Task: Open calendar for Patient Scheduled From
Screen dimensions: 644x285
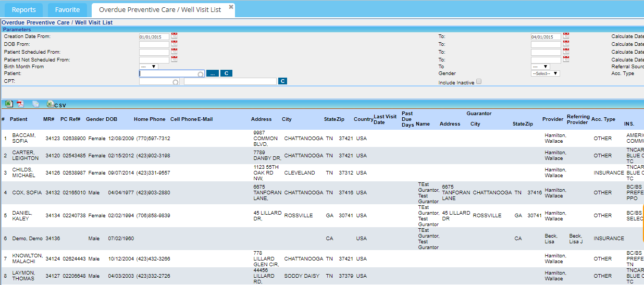Action: pos(174,52)
